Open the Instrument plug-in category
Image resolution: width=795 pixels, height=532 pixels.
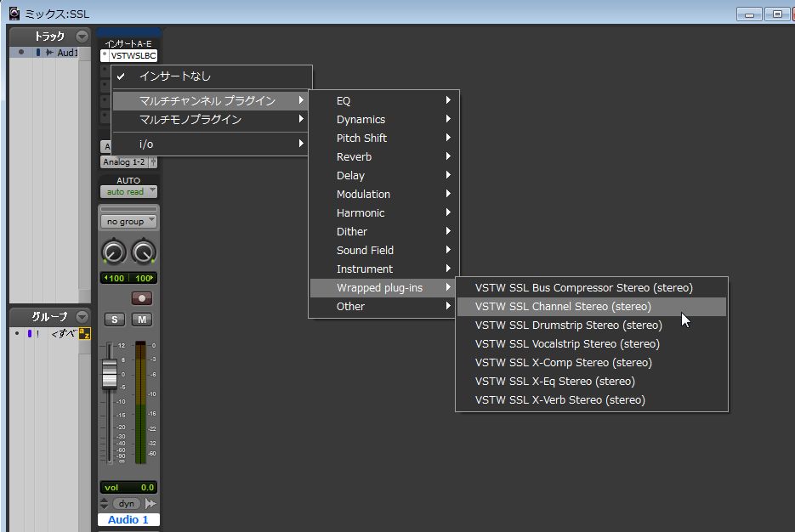click(x=383, y=269)
